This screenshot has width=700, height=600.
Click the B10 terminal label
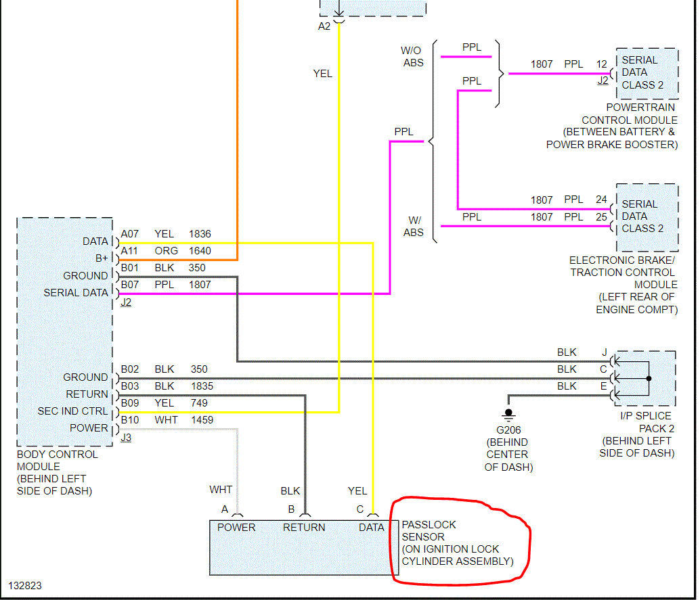(129, 420)
